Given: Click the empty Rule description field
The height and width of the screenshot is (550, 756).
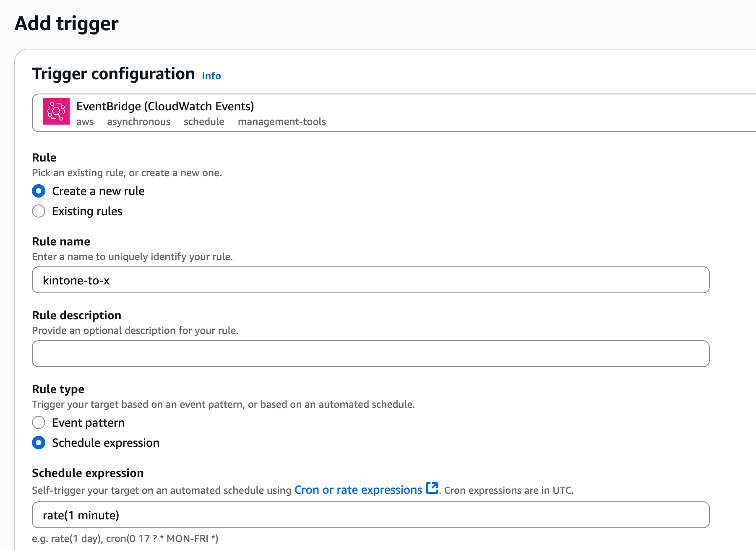Looking at the screenshot, I should click(x=370, y=354).
